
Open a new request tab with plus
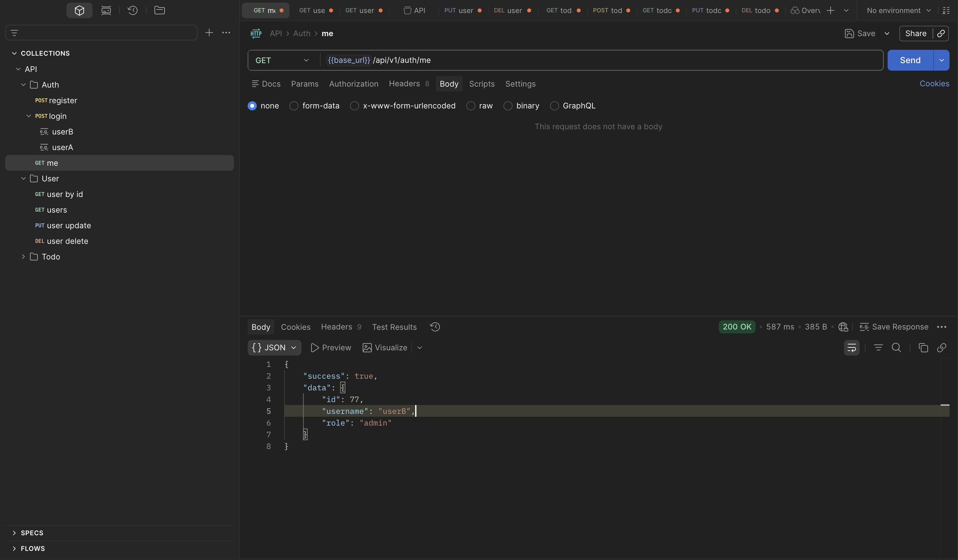coord(831,11)
